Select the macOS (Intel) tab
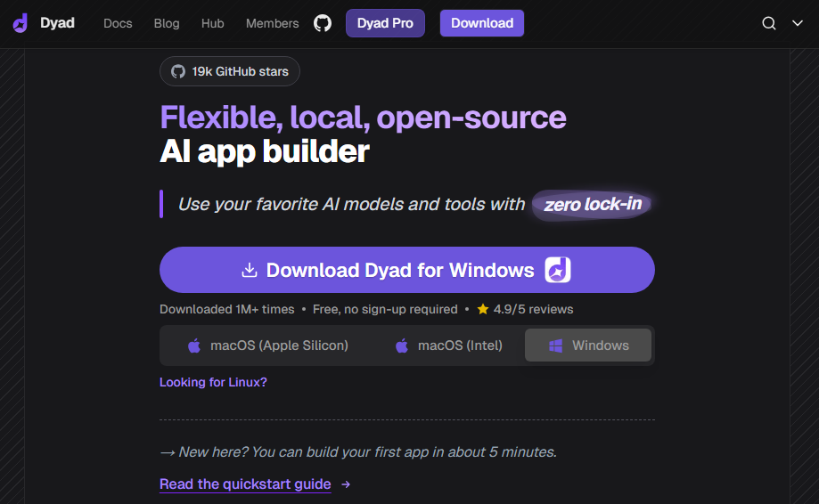 coord(448,345)
